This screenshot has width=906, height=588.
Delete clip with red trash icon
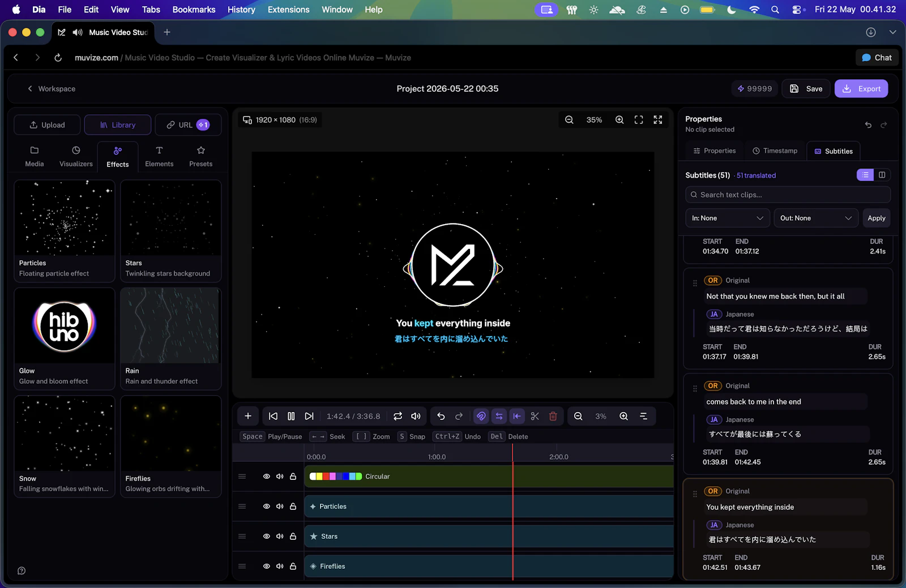(x=553, y=416)
